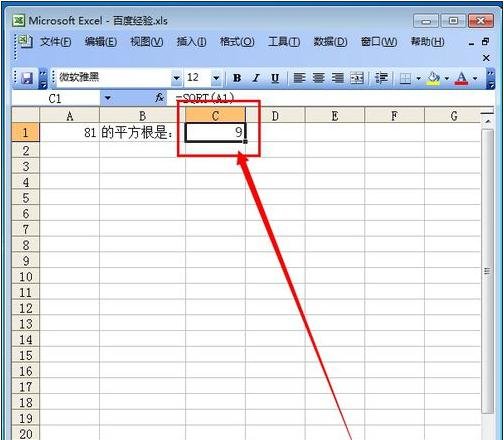Select column D header
The height and width of the screenshot is (440, 504).
[275, 115]
